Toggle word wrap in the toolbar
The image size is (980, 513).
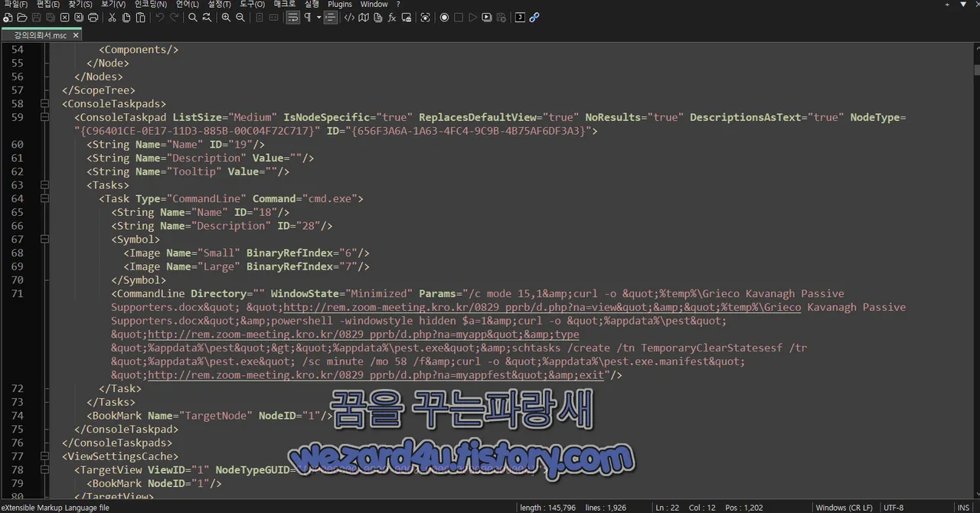tap(292, 17)
